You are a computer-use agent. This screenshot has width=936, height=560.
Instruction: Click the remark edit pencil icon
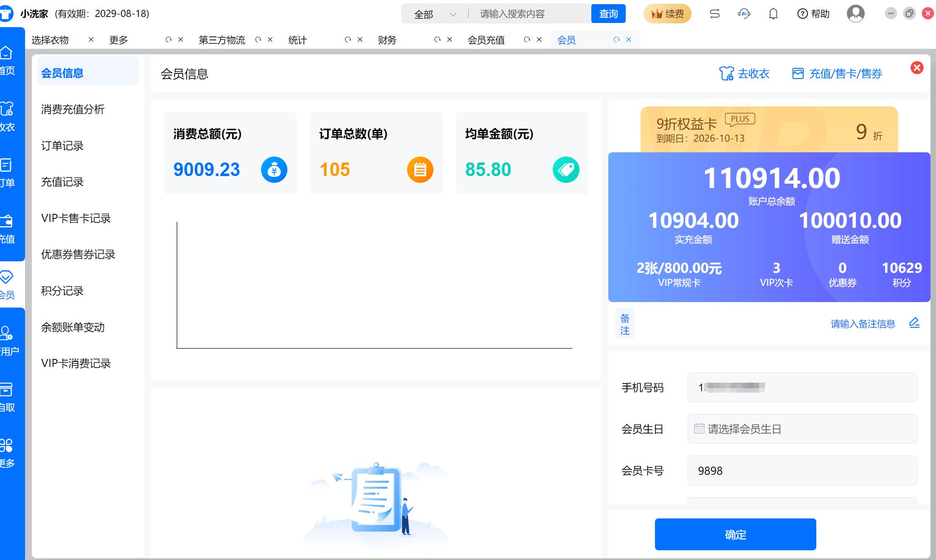click(914, 323)
